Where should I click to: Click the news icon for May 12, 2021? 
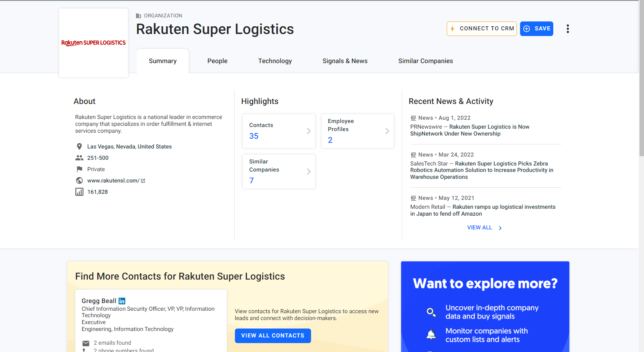click(x=413, y=198)
